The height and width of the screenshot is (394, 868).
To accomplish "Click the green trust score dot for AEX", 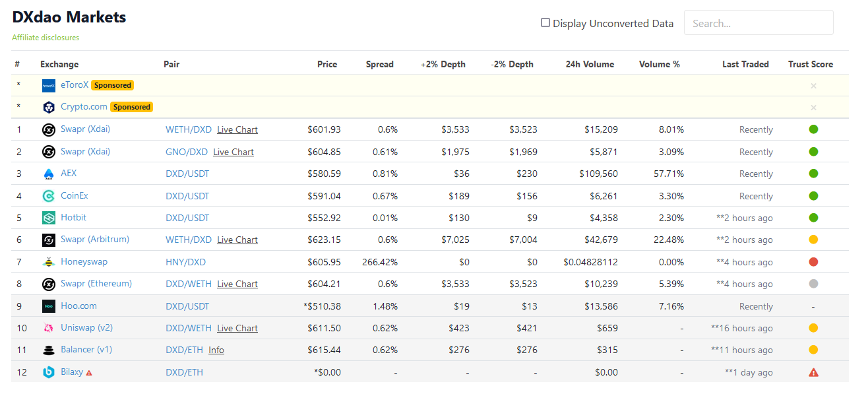I will pyautogui.click(x=813, y=174).
